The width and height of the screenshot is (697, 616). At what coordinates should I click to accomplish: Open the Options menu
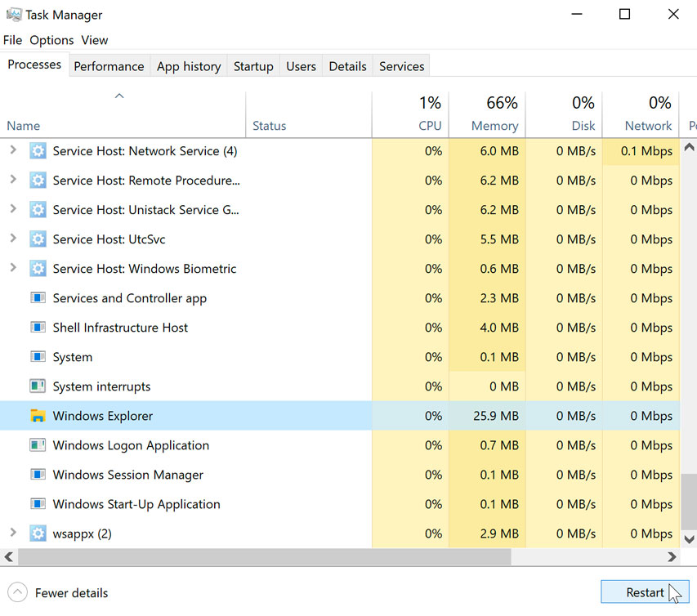point(51,39)
